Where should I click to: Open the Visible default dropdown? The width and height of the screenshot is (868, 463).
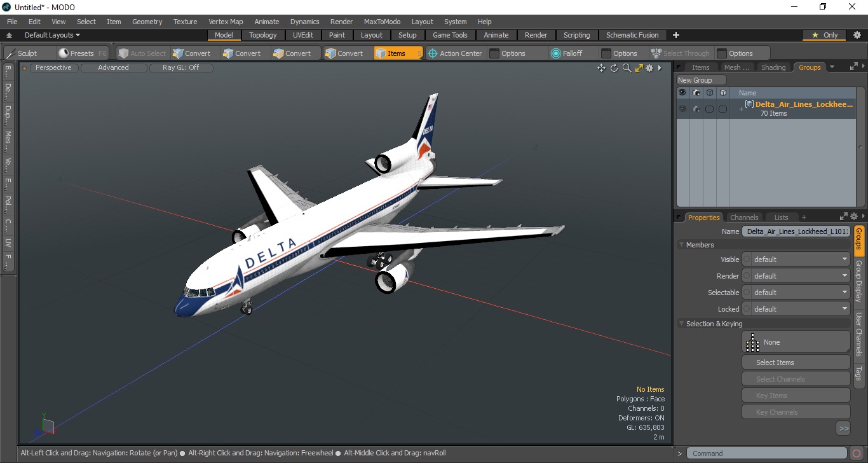click(801, 259)
